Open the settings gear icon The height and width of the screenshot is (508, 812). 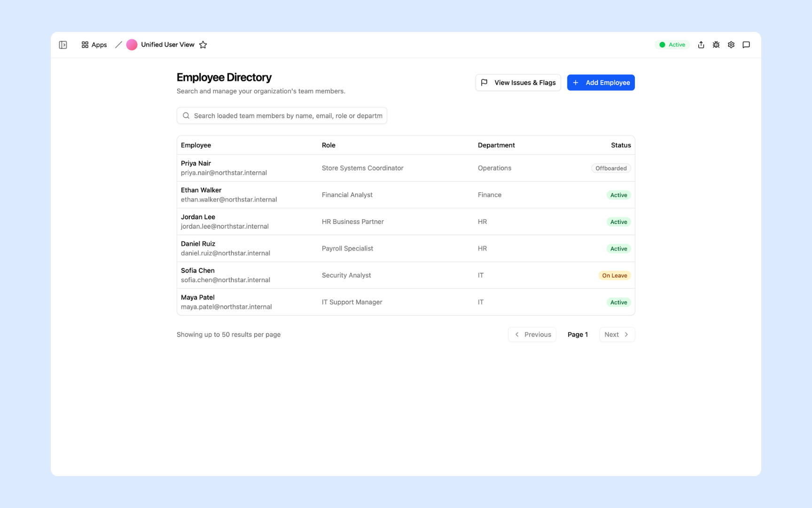[x=731, y=45]
